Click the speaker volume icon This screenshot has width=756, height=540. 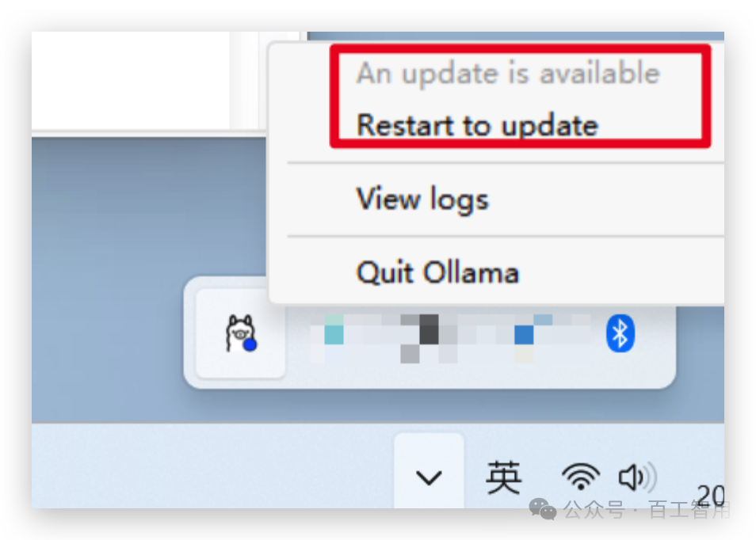coord(637,477)
